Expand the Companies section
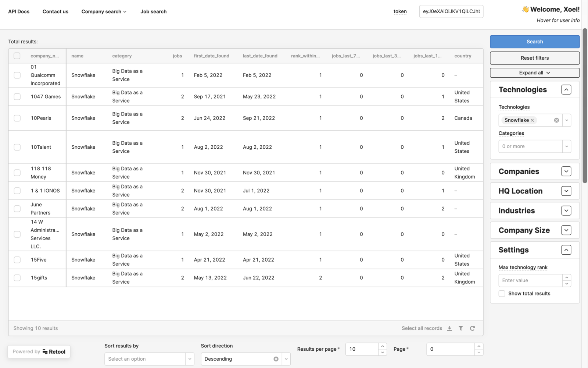Image resolution: width=588 pixels, height=368 pixels. coord(566,171)
